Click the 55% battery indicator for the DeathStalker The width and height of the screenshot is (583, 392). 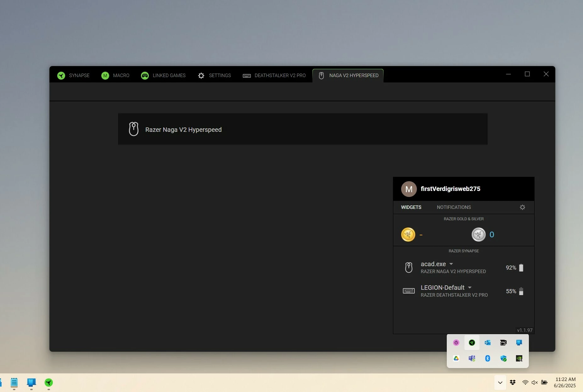[x=514, y=291]
